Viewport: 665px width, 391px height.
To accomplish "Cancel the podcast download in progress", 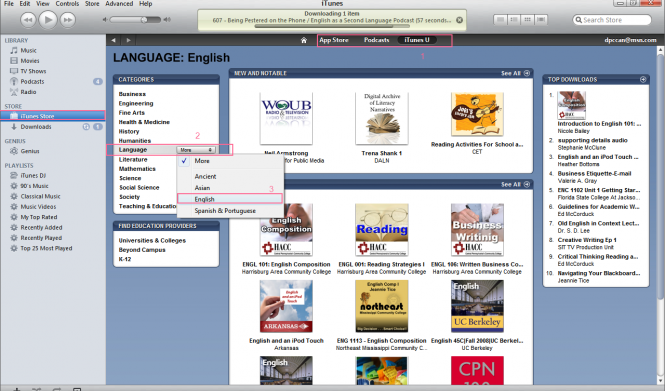I will pyautogui.click(x=459, y=20).
